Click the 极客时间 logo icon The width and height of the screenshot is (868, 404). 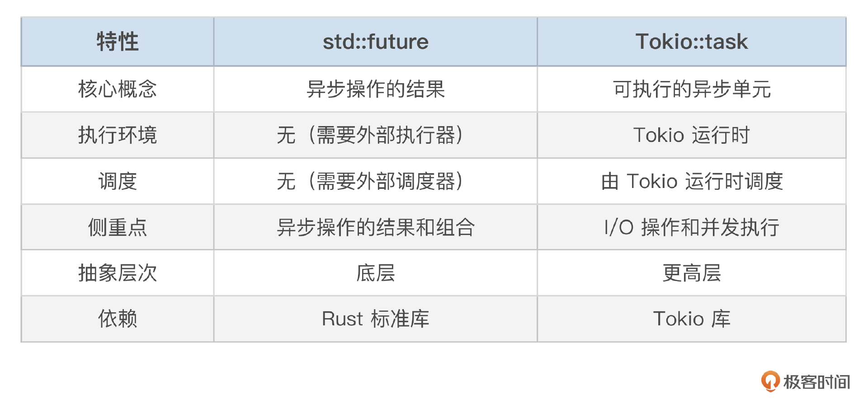(770, 381)
